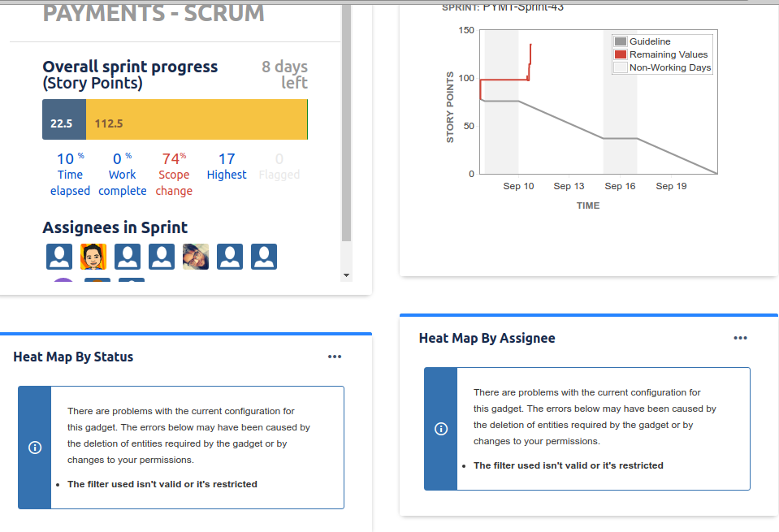
Task: Select the cartoon-face assignee avatar
Action: coord(93,257)
